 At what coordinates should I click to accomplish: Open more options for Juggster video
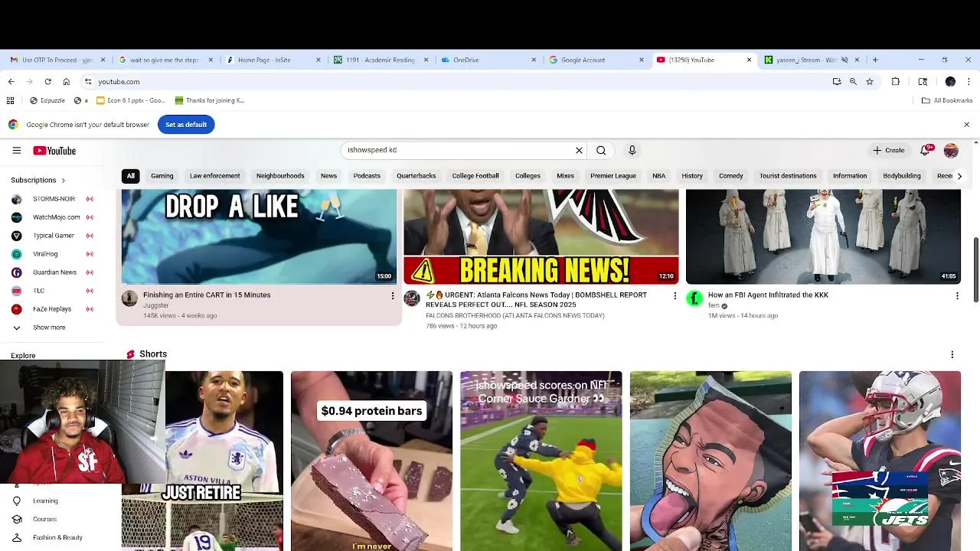pos(393,295)
